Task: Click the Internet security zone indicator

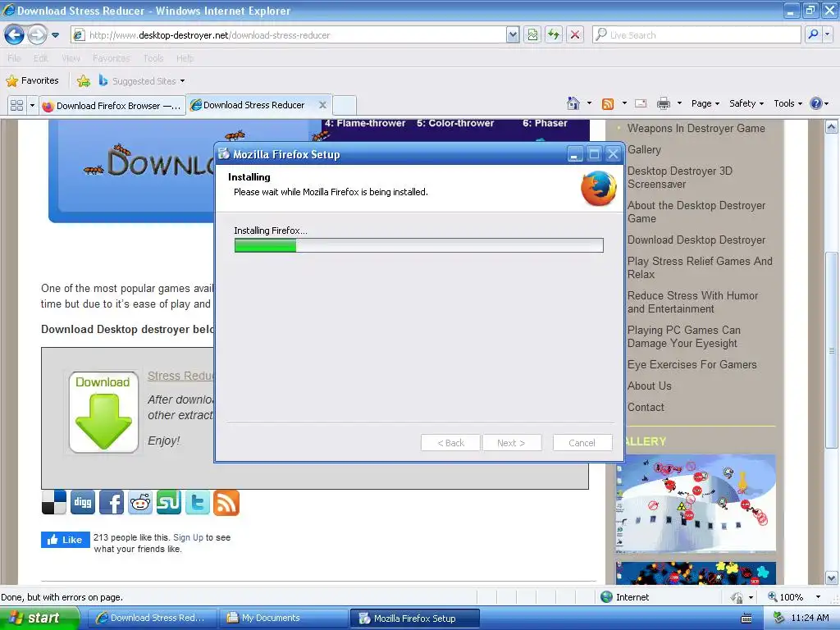Action: (624, 597)
